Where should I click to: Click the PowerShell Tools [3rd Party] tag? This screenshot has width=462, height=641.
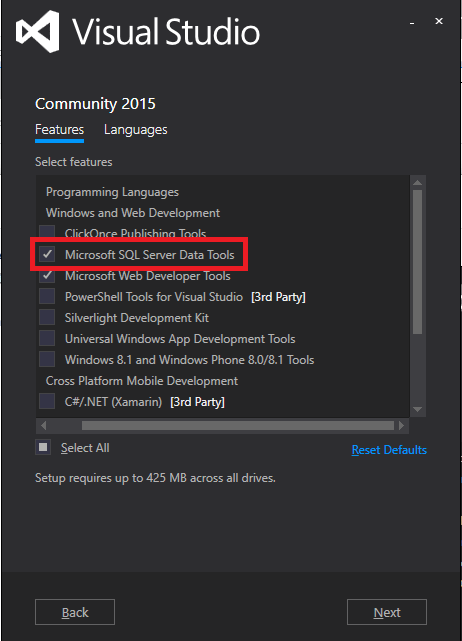[x=278, y=297]
